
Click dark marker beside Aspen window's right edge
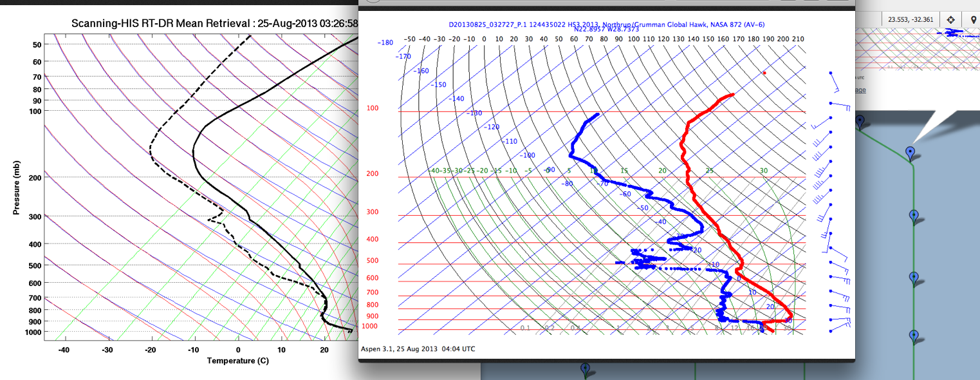[x=860, y=120]
